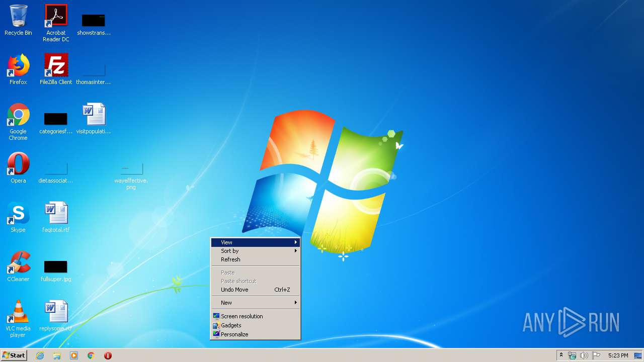
Task: Click the volume speaker tray icon
Action: [x=584, y=355]
